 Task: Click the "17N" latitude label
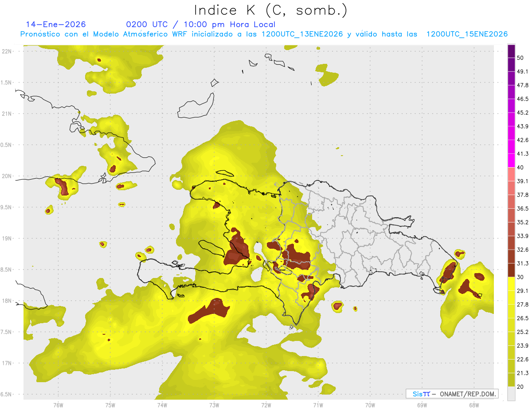pos(7,363)
